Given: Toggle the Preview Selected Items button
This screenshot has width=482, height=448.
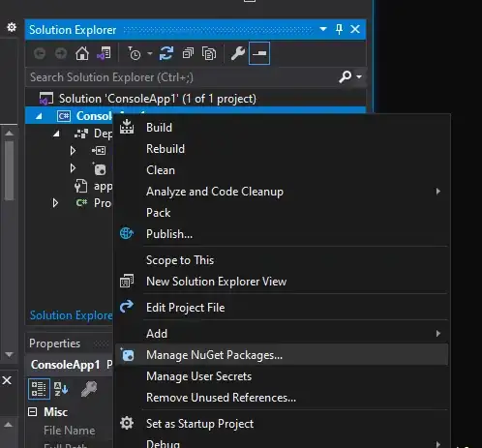Looking at the screenshot, I should [259, 53].
